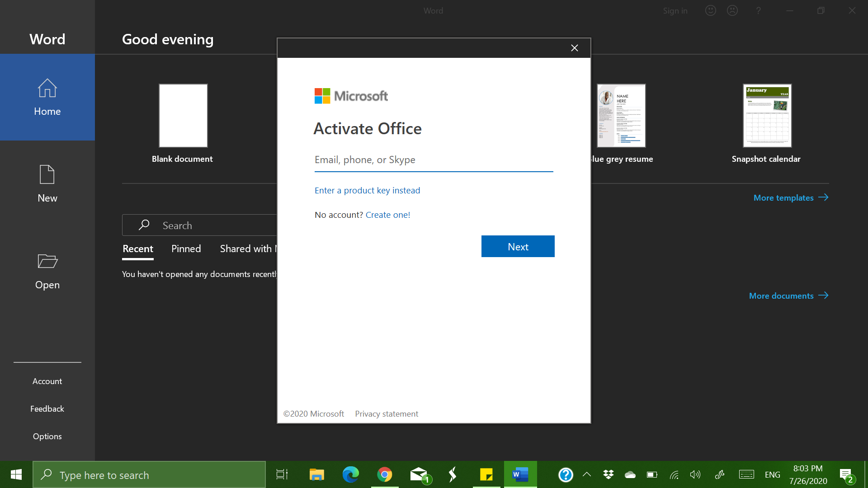Viewport: 868px width, 488px height.
Task: Click the blue help icon in the taskbar
Action: (x=565, y=474)
